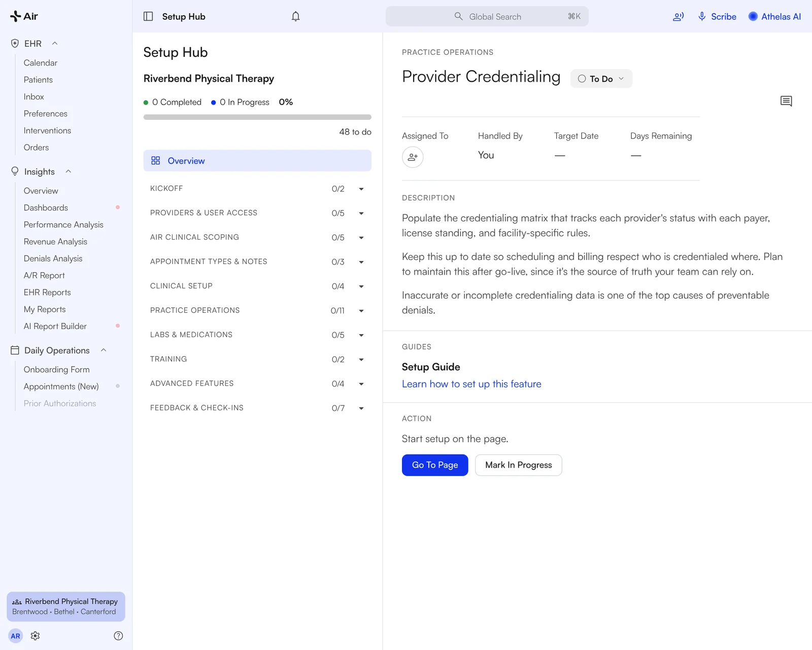Open help question mark icon
The width and height of the screenshot is (812, 650).
[118, 636]
